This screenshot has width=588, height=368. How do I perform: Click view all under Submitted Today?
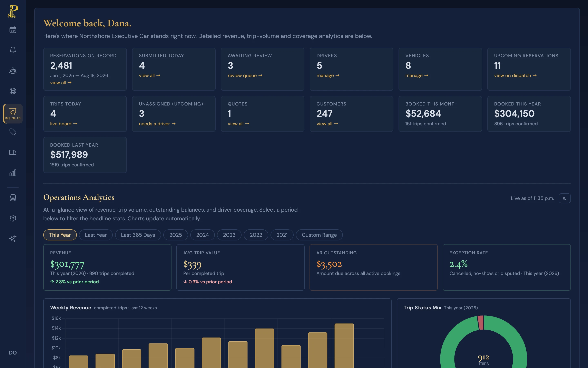[149, 76]
